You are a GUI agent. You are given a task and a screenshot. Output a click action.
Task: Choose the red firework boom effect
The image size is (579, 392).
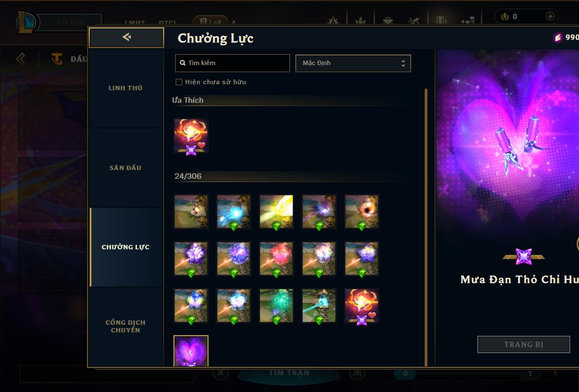tap(276, 259)
